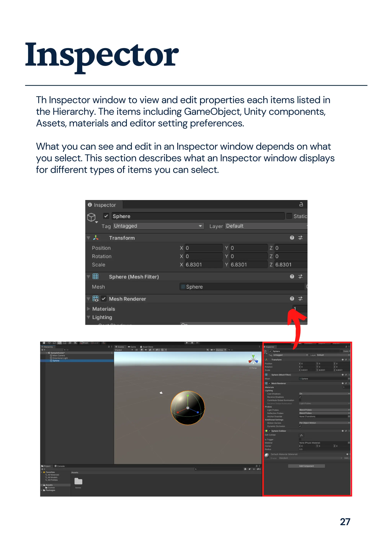Click Sphere (Mesh Filter) grid icon in enlarged Inspector
This screenshot has height=555, width=392.
point(96,276)
